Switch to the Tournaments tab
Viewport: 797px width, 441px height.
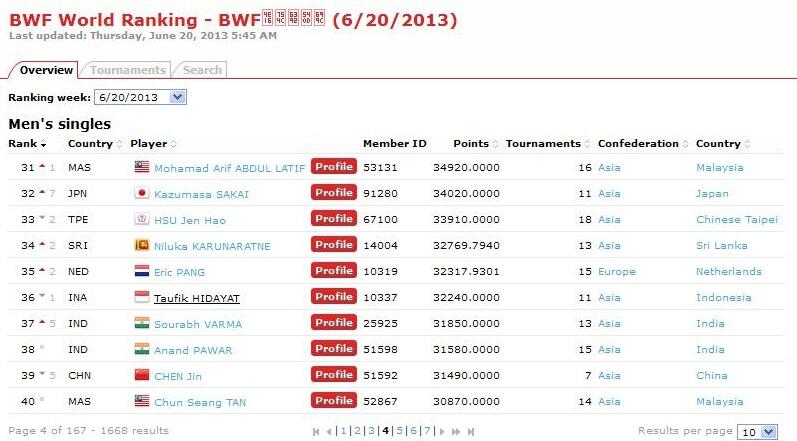point(128,70)
